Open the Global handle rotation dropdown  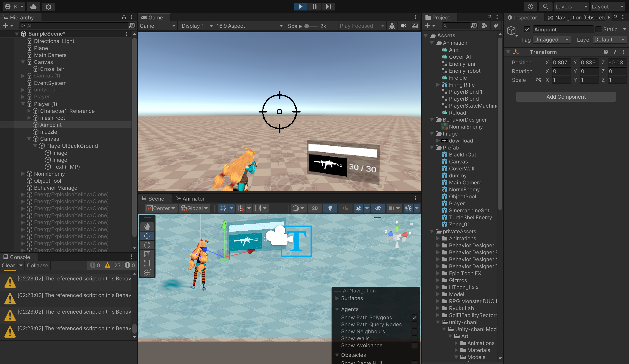click(x=194, y=208)
